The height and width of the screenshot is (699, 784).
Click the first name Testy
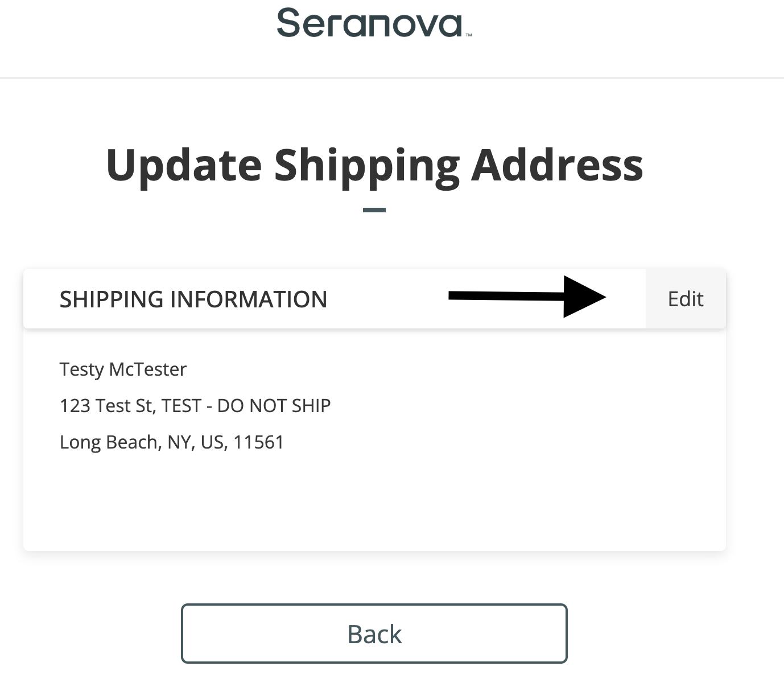tap(82, 370)
